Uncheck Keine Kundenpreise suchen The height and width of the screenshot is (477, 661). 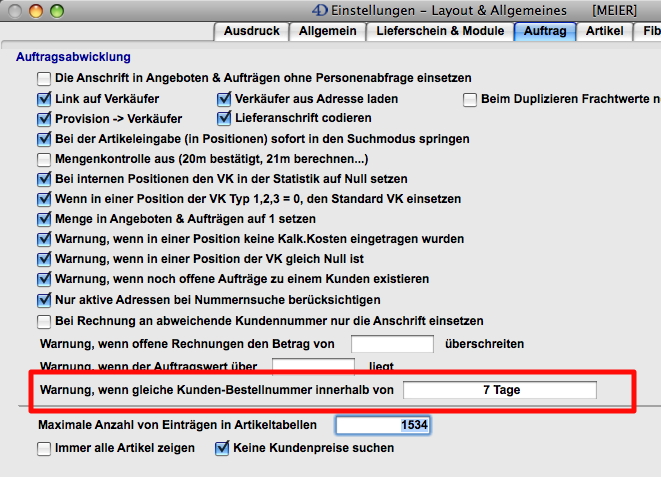[x=223, y=449]
